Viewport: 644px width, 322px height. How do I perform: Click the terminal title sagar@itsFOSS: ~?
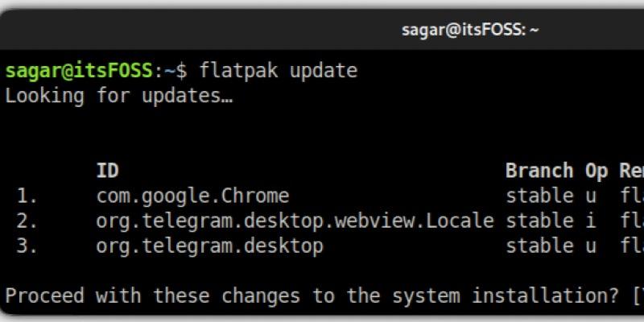[470, 30]
